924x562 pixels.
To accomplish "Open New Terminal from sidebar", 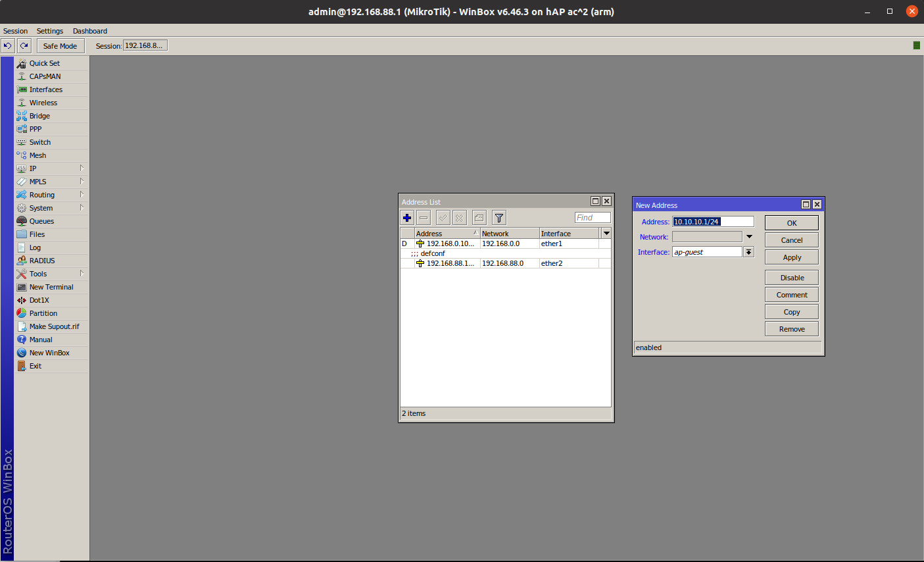I will tap(51, 287).
